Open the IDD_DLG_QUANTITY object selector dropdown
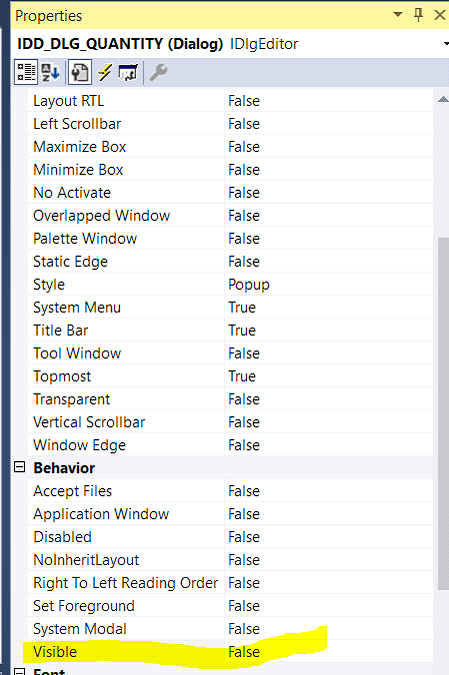This screenshot has width=449, height=675. 445,44
